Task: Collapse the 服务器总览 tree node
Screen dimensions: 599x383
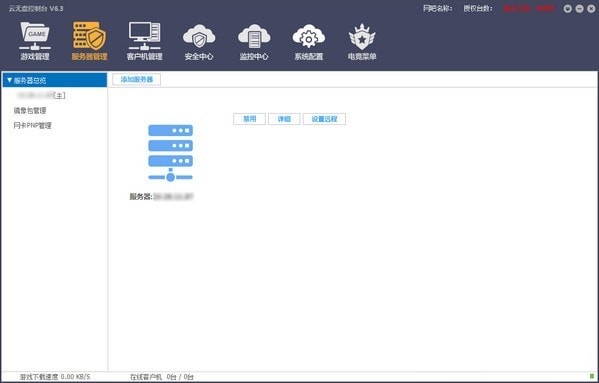Action: point(10,80)
